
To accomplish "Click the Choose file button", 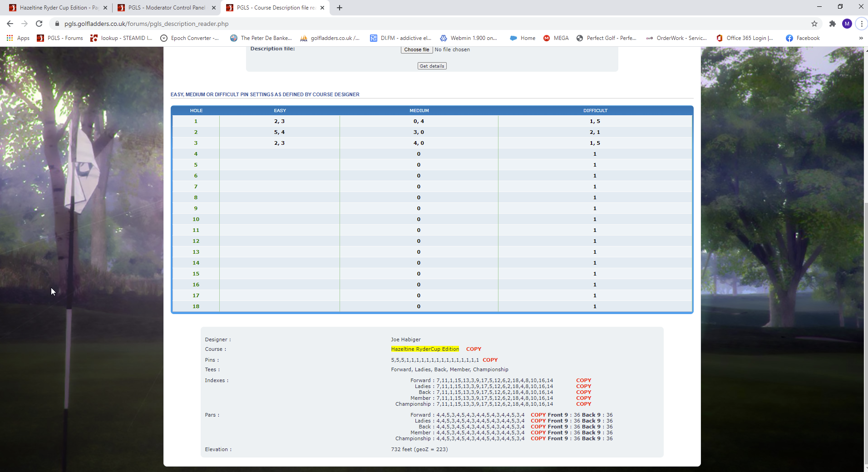I will click(416, 49).
